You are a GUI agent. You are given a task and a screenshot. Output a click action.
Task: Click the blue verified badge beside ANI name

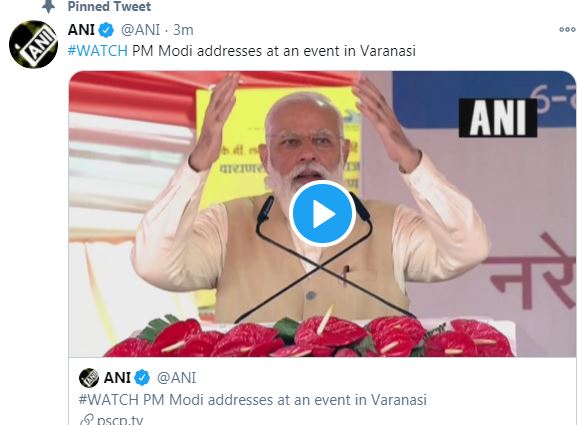(x=106, y=30)
